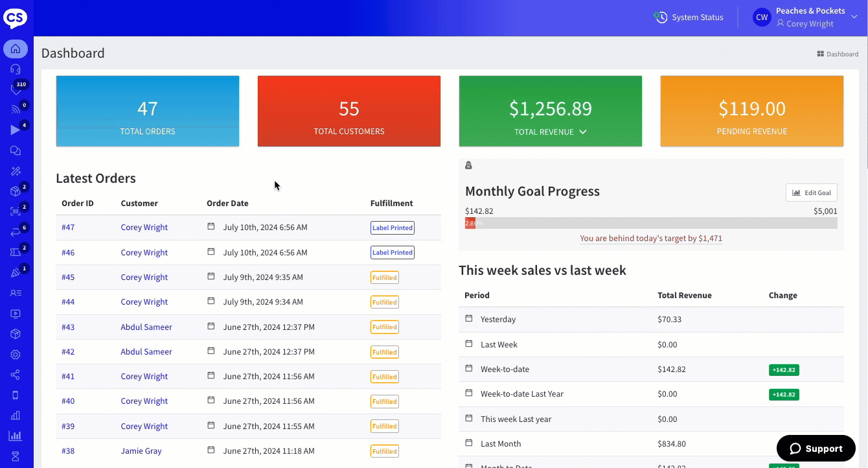Open the CS logo at top left

tap(16, 18)
